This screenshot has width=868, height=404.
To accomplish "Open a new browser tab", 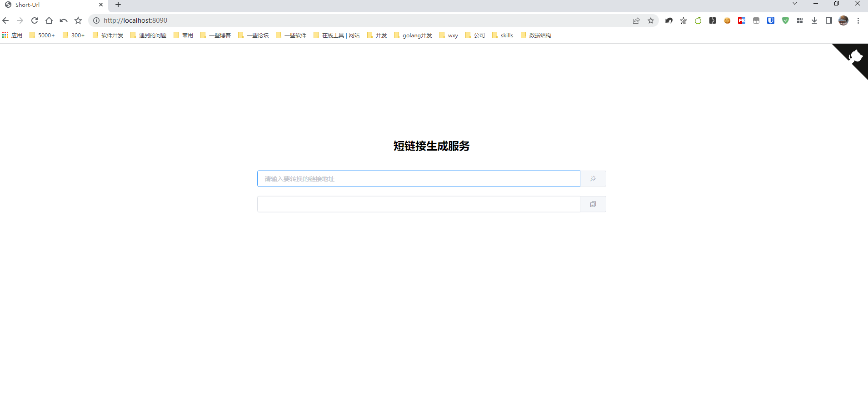I will (118, 5).
